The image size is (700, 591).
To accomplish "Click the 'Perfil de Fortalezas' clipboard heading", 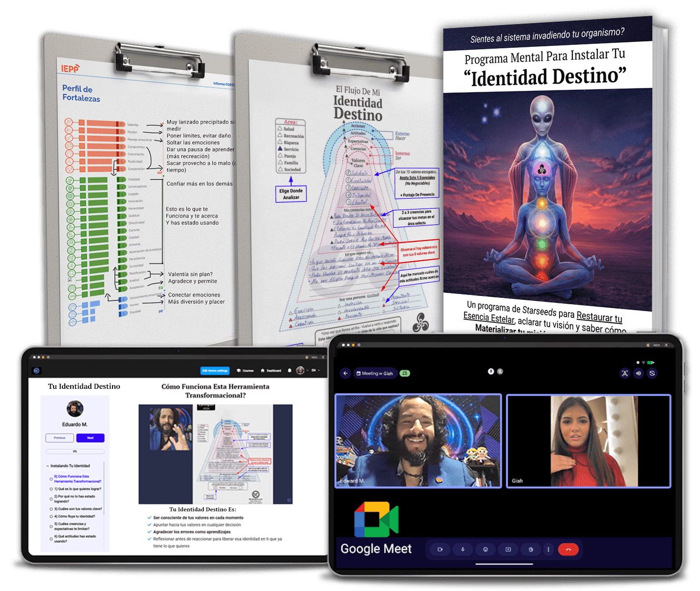I will (81, 93).
